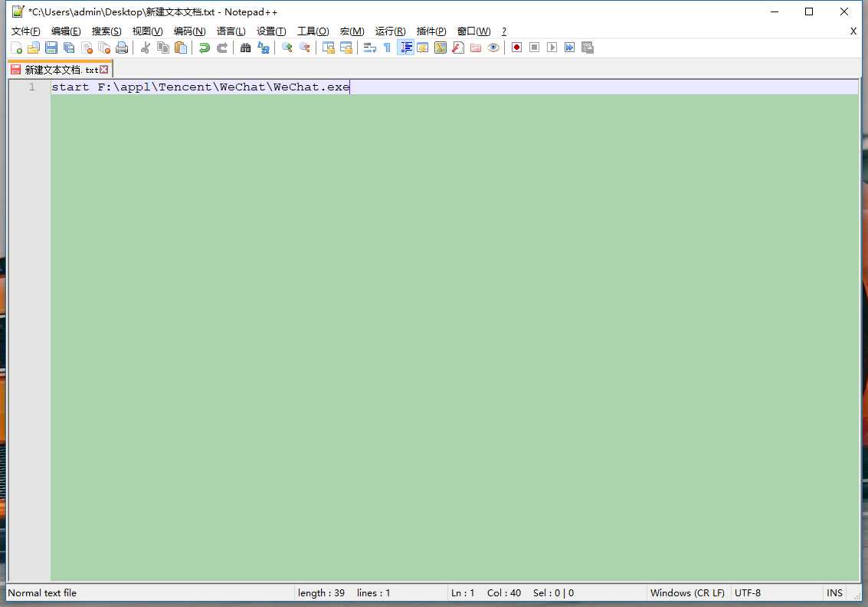Undo the last edit with green arrow
The width and height of the screenshot is (868, 607).
click(205, 48)
